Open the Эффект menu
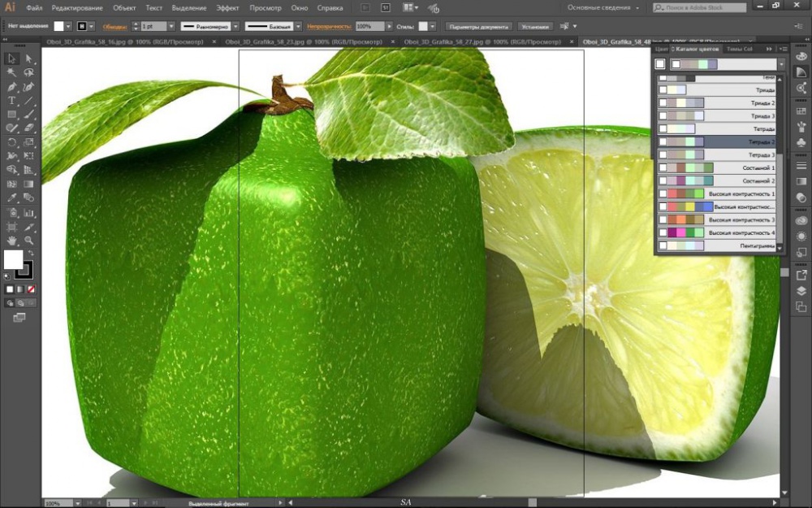812x508 pixels. (227, 7)
